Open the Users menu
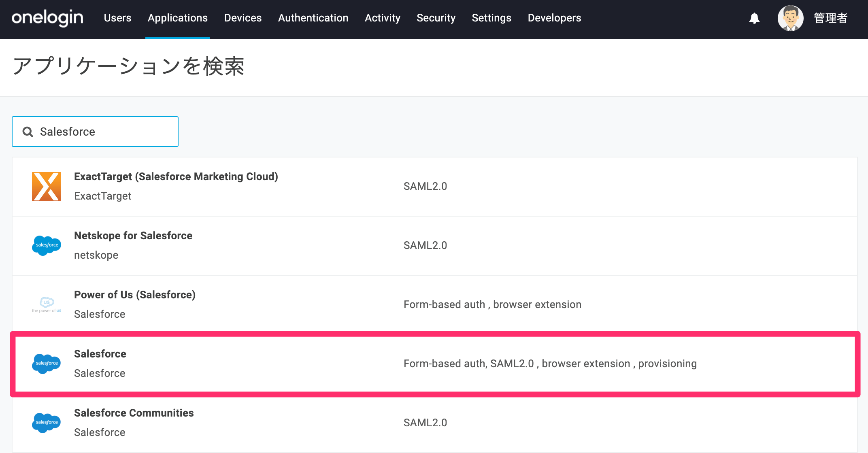 point(117,18)
